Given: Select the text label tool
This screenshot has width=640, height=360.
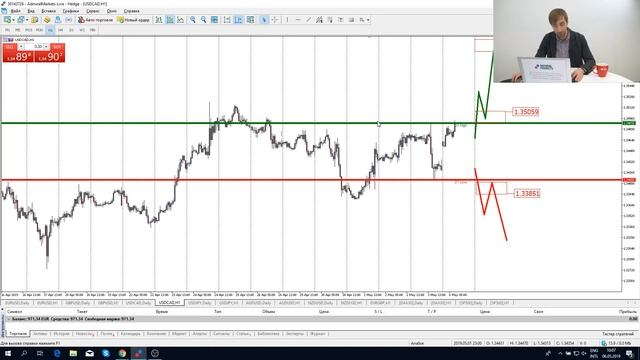Looking at the screenshot, I should pos(351,20).
